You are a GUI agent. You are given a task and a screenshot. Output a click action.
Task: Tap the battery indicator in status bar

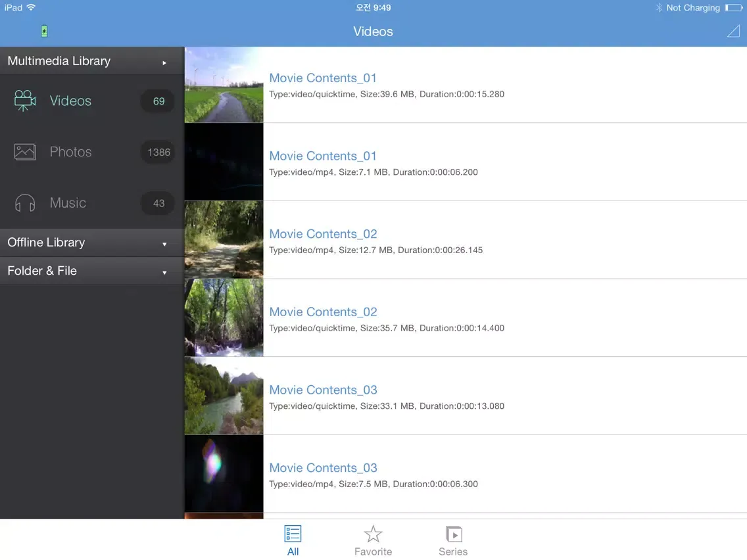pos(734,8)
